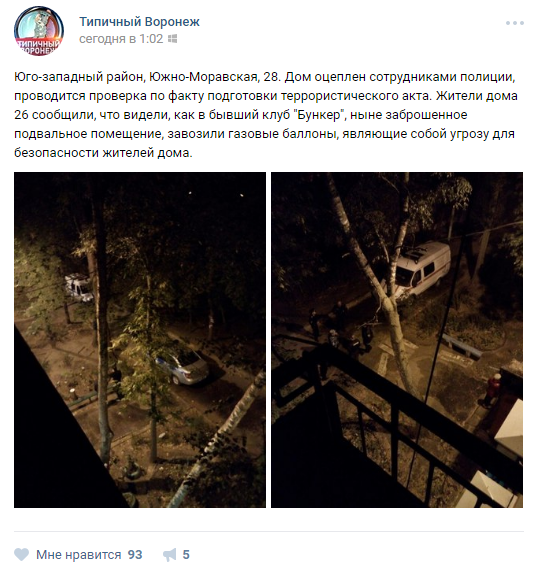This screenshot has width=539, height=578.
Task: Open the right photo with white van
Action: click(397, 340)
